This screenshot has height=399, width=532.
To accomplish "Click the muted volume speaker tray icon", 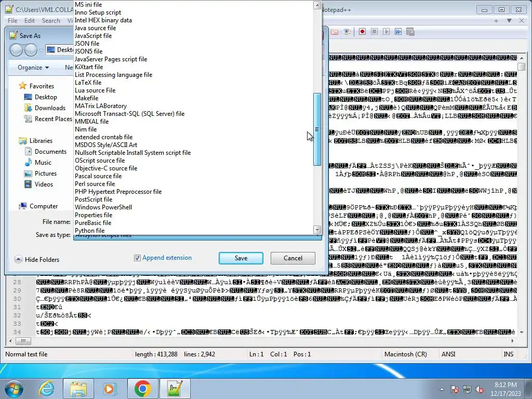I will pyautogui.click(x=480, y=389).
